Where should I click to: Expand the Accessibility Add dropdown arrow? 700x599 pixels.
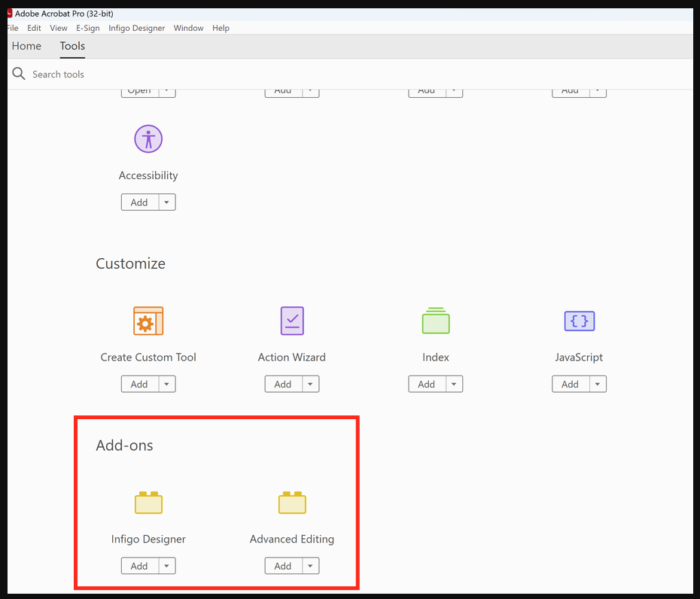167,202
